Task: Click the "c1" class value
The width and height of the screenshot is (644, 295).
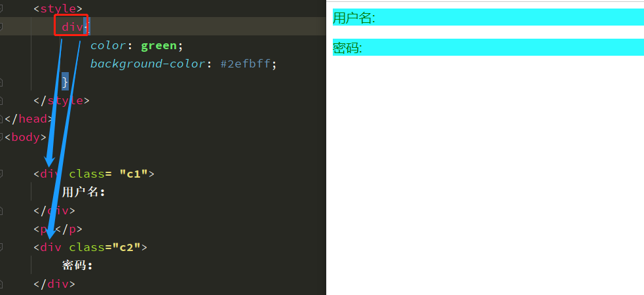Action: 134,174
